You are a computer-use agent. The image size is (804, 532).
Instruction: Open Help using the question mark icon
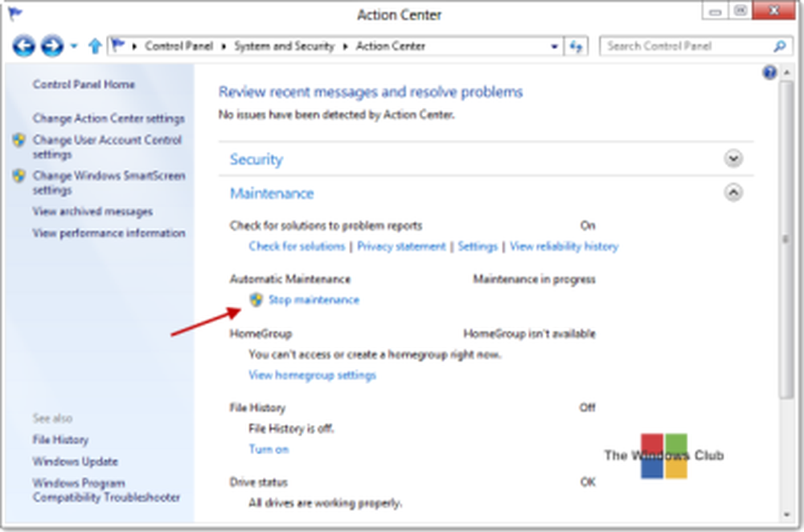coord(769,73)
